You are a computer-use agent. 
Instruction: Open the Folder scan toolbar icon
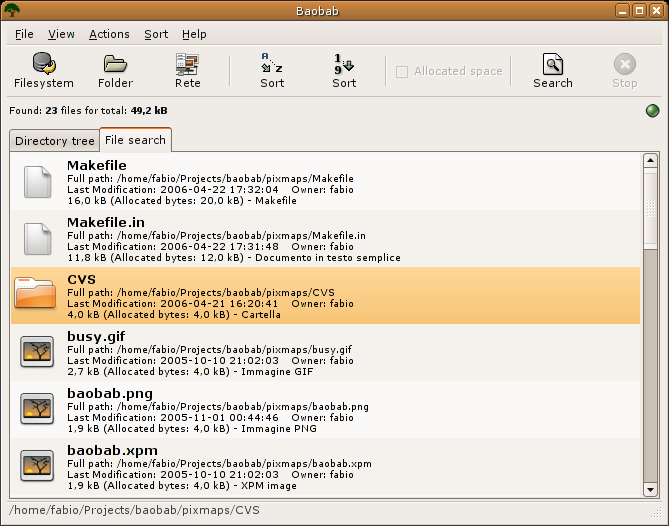click(115, 64)
